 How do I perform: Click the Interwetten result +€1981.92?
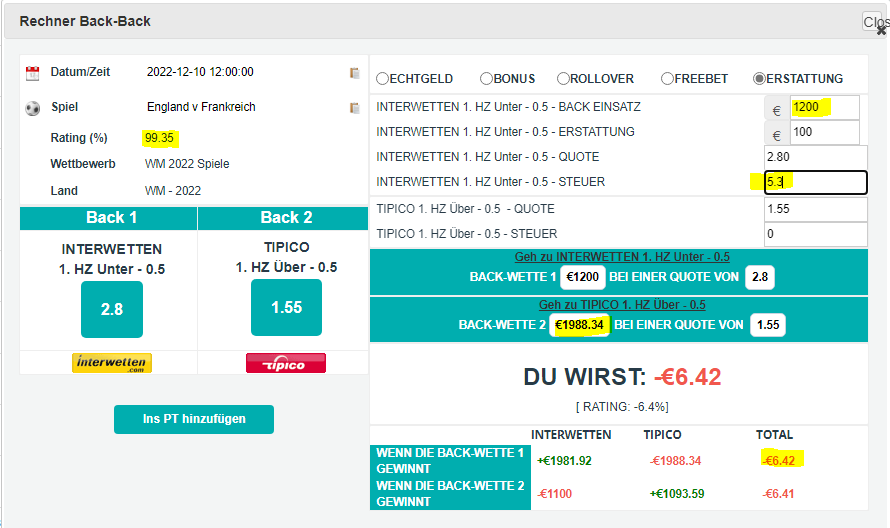coord(564,461)
